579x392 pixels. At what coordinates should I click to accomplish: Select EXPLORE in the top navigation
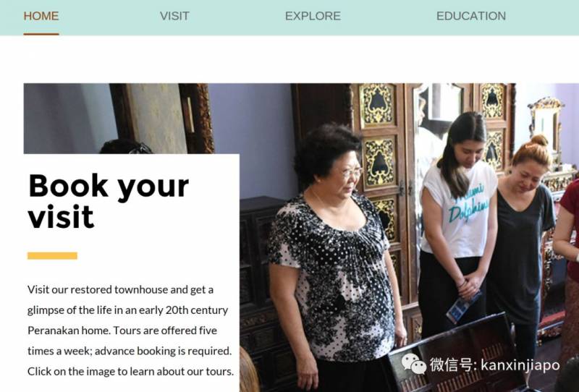point(313,16)
